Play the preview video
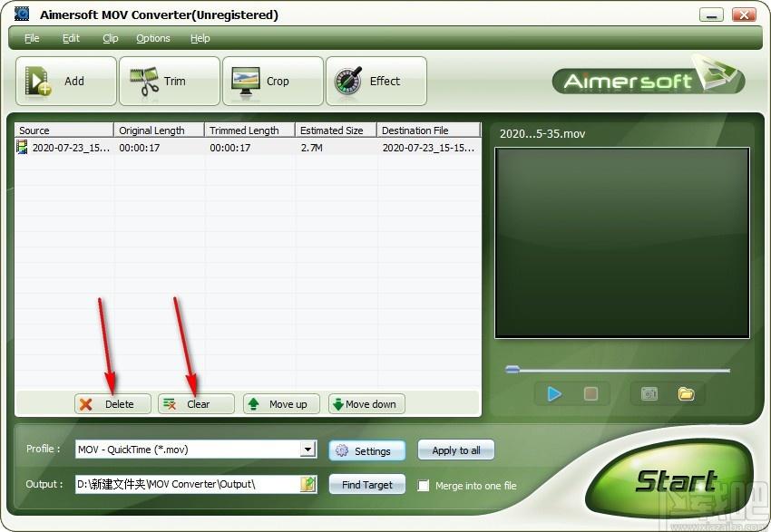 click(554, 394)
